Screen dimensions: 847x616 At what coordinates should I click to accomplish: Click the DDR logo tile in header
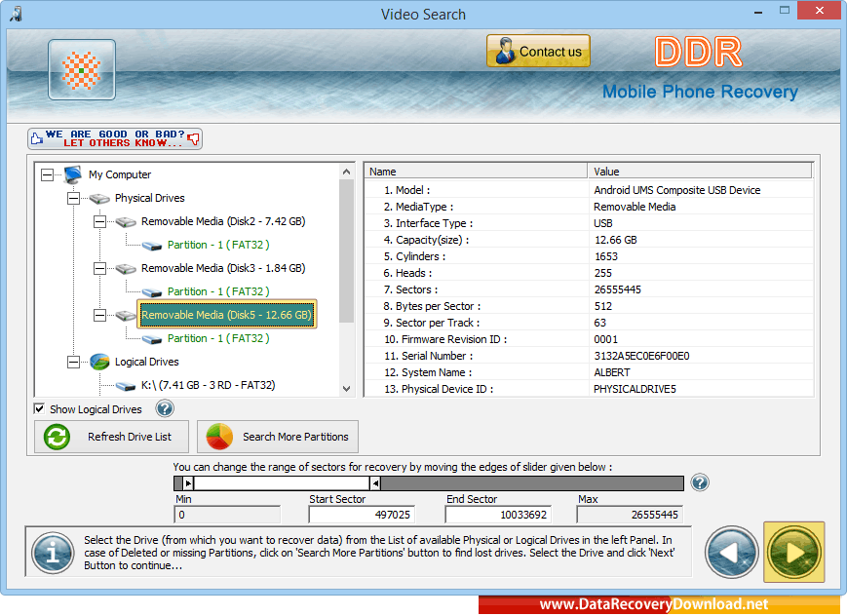[x=82, y=70]
